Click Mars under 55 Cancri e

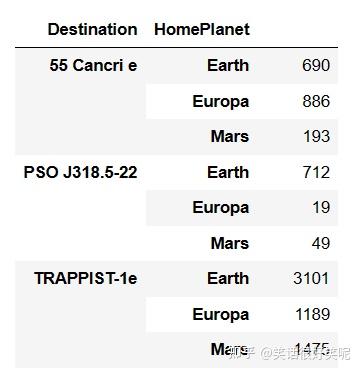click(230, 137)
